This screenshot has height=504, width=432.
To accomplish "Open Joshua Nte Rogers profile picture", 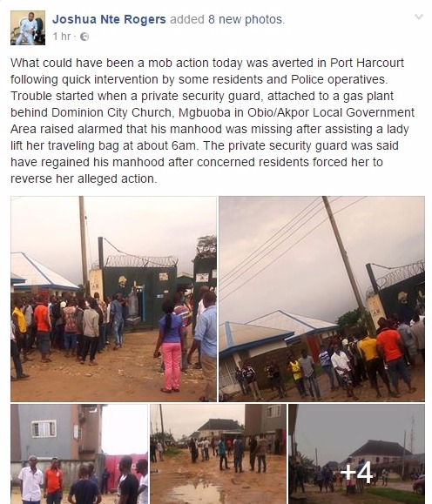I will [x=28, y=28].
